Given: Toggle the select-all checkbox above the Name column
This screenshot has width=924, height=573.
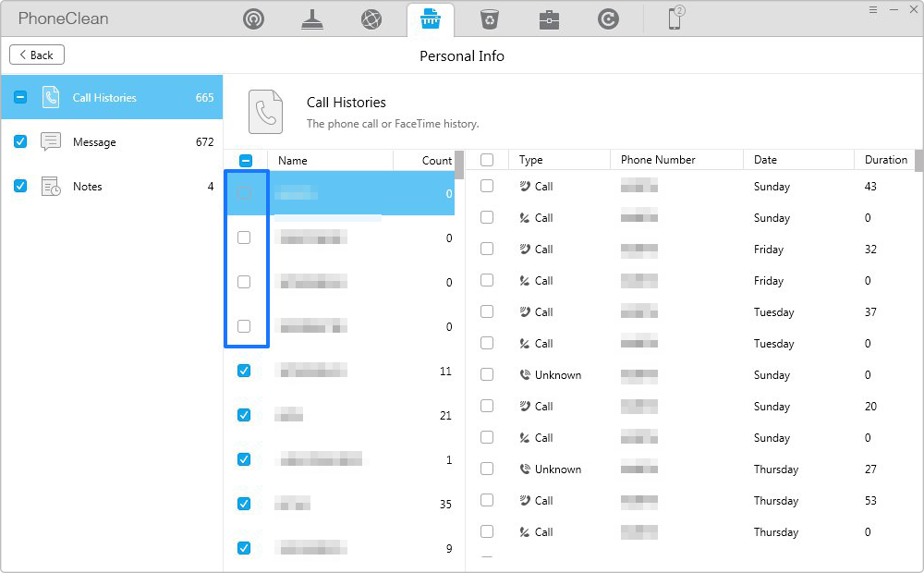Looking at the screenshot, I should tap(247, 159).
